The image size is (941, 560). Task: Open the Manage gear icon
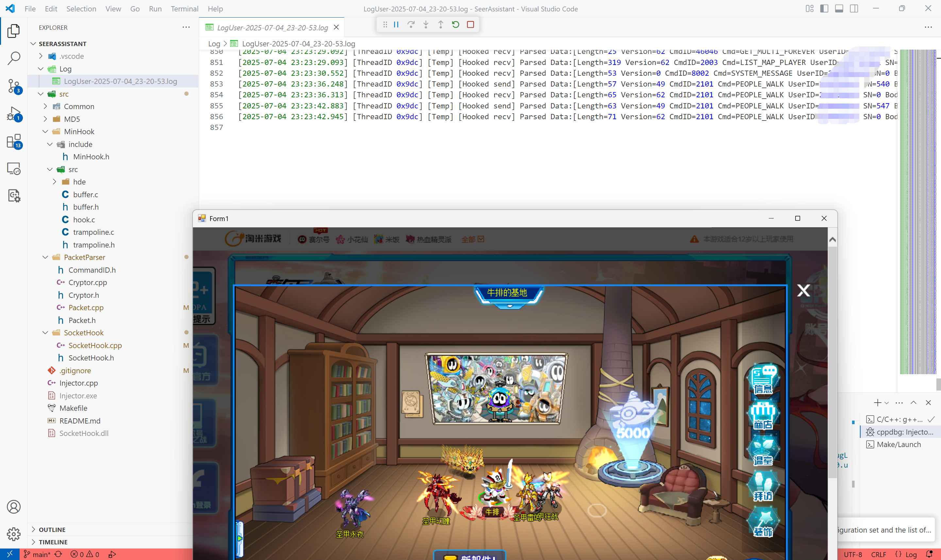click(x=14, y=534)
